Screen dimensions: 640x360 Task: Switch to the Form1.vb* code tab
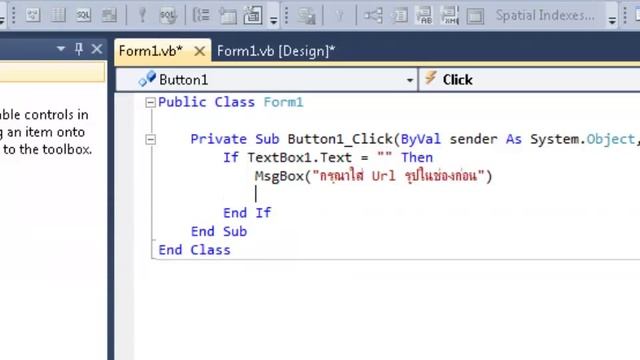pyautogui.click(x=151, y=51)
